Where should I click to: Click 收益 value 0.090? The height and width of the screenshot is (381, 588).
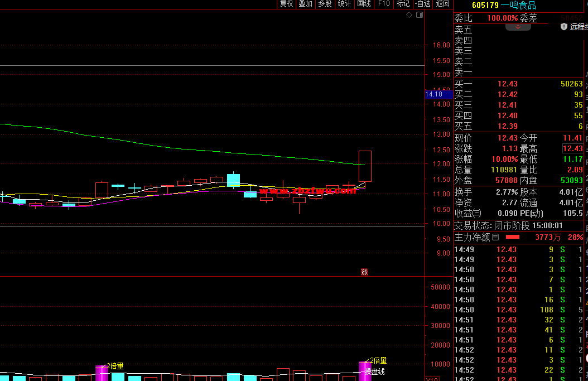(507, 214)
